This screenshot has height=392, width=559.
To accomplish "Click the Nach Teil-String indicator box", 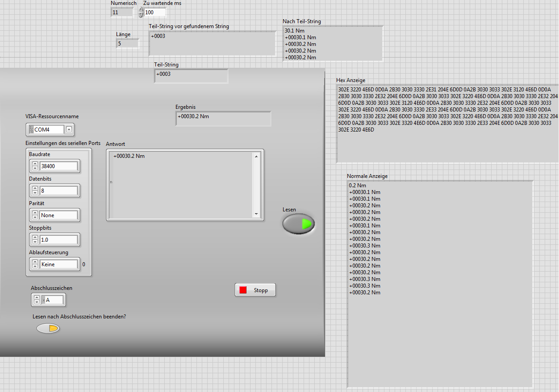I will (333, 43).
